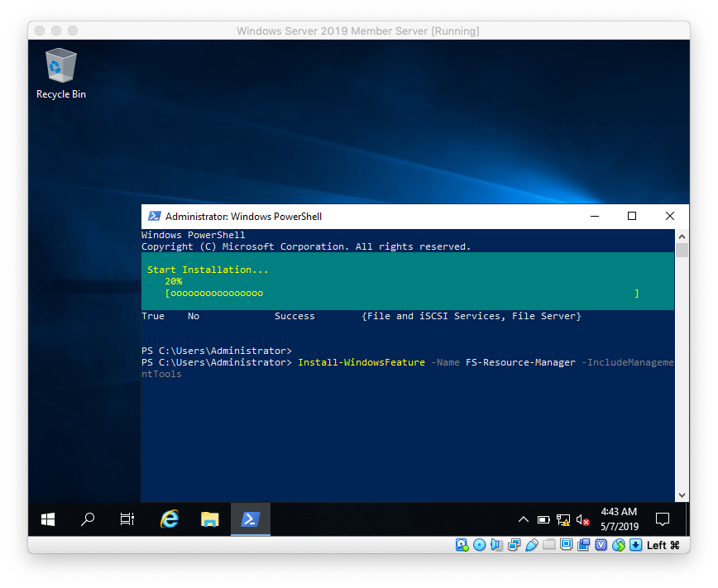Click 'Administrator: Windows PowerShell' title bar

(243, 216)
